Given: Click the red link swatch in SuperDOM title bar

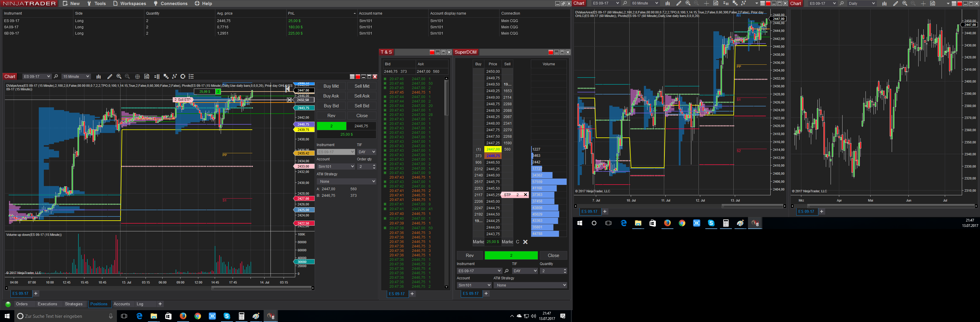Looking at the screenshot, I should click(551, 52).
